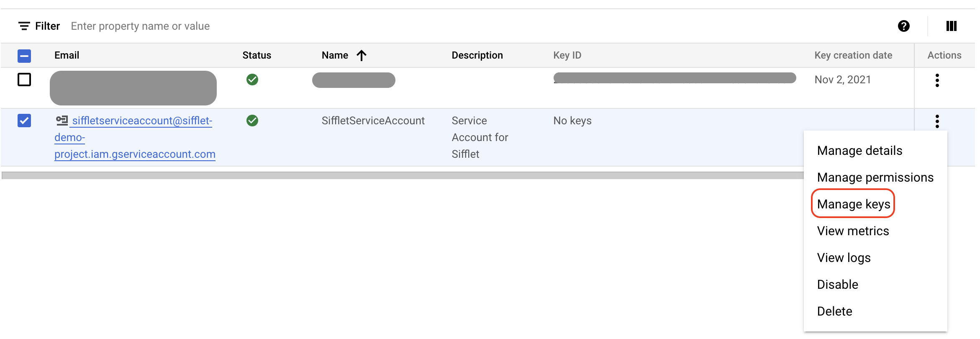
Task: Click the help question mark icon
Action: coord(903,26)
